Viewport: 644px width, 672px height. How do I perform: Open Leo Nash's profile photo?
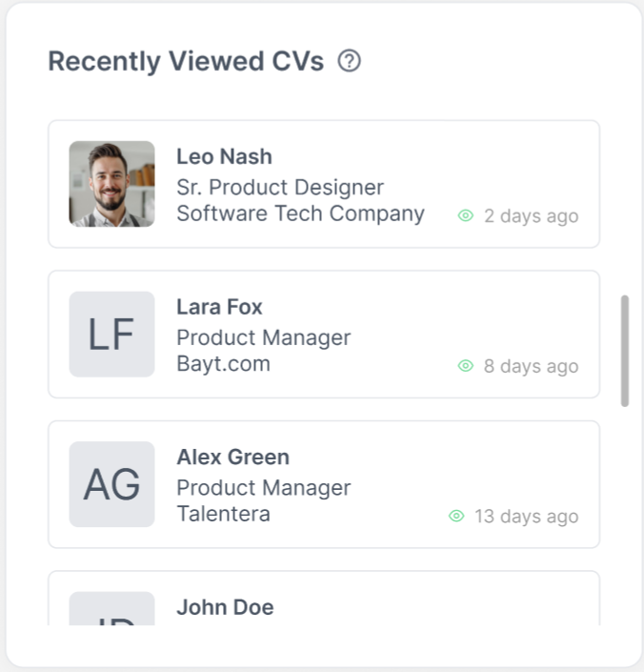111,184
